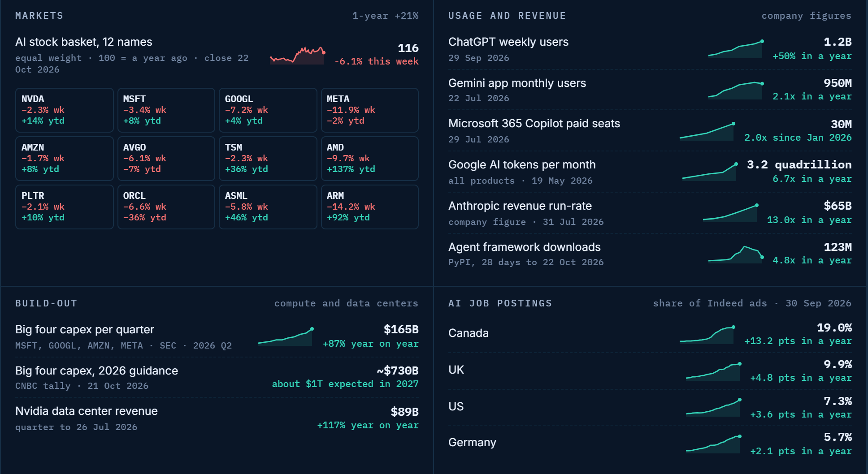Open the PLTR stock card
This screenshot has height=474, width=868.
[65, 207]
